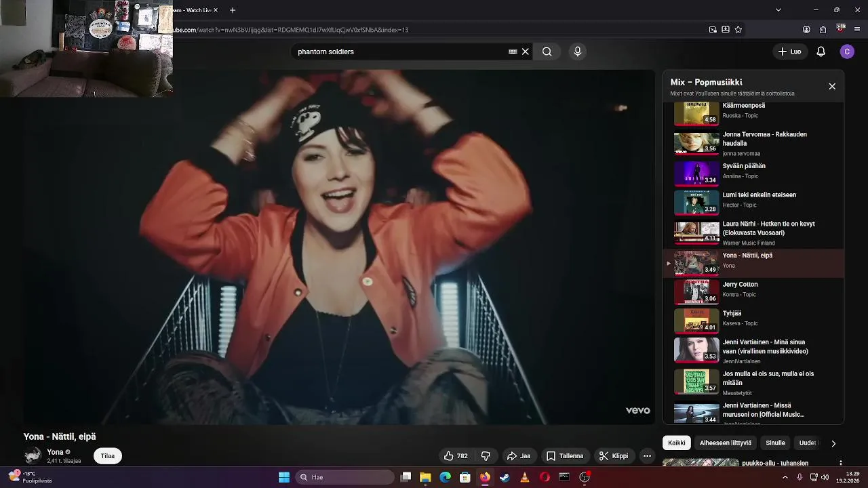Play Tyhjää by Kaseva
This screenshot has height=488, width=868.
coord(753,321)
